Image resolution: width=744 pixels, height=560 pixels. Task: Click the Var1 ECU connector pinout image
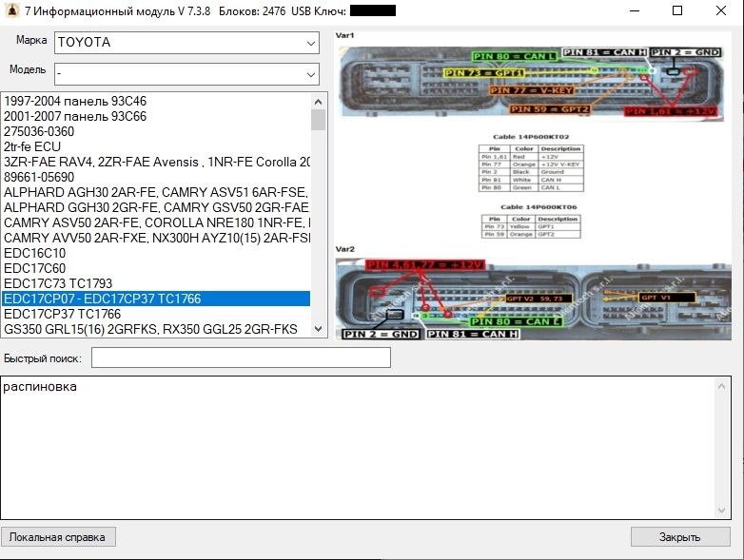[x=532, y=84]
